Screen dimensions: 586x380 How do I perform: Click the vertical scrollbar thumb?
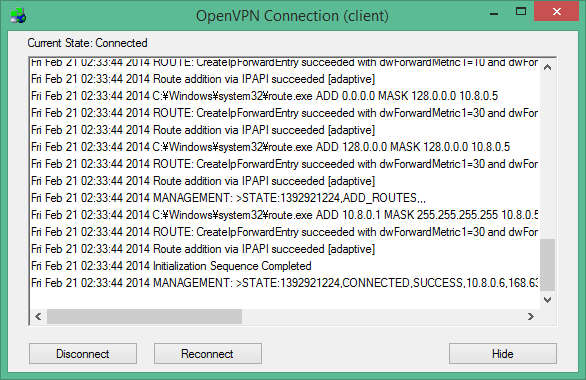(x=548, y=265)
